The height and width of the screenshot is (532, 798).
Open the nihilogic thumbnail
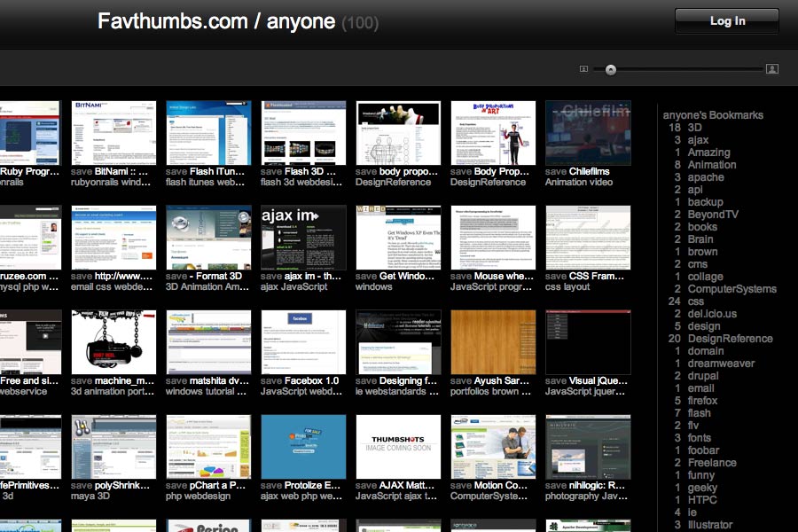tap(588, 447)
